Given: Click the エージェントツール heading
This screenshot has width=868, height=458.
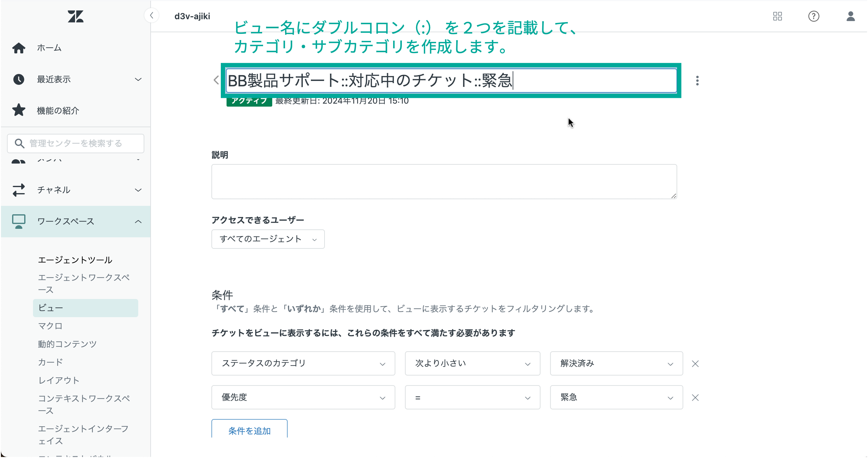Looking at the screenshot, I should (x=75, y=260).
